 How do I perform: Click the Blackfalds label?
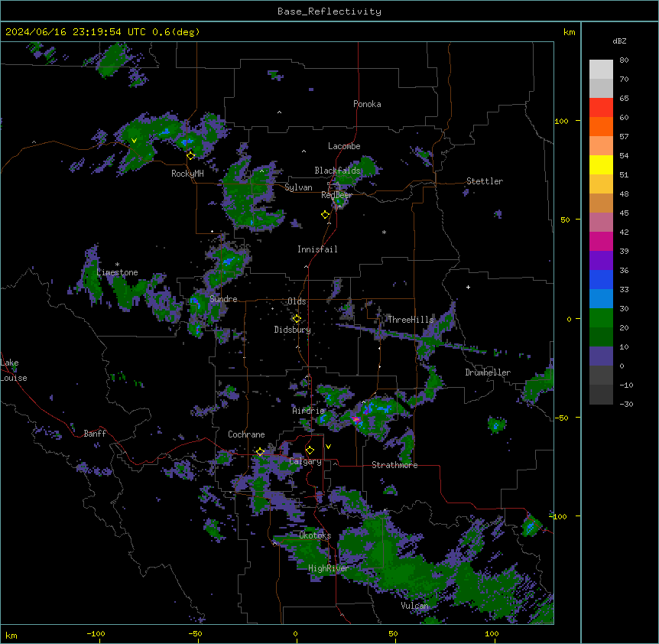point(337,171)
